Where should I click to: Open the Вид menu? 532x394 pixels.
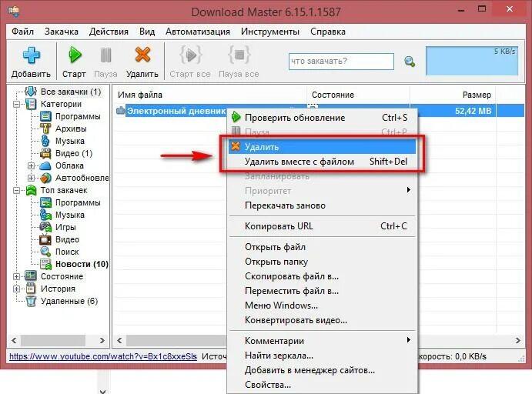147,32
